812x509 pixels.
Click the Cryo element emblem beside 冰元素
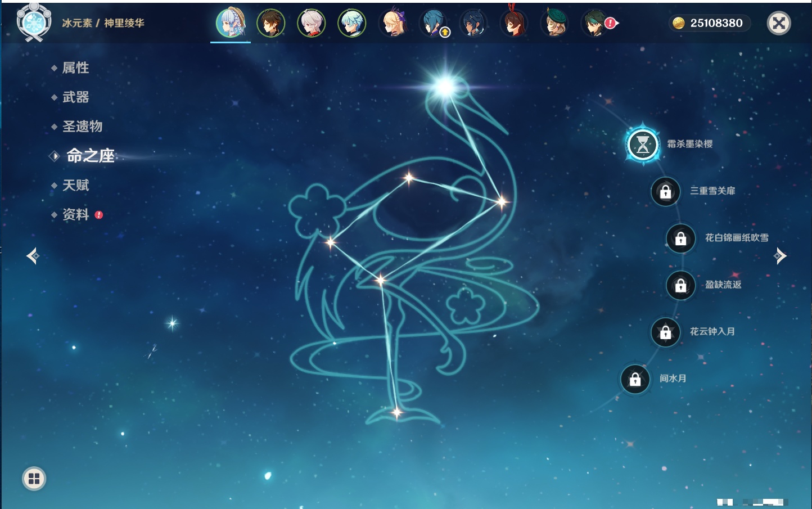point(34,22)
